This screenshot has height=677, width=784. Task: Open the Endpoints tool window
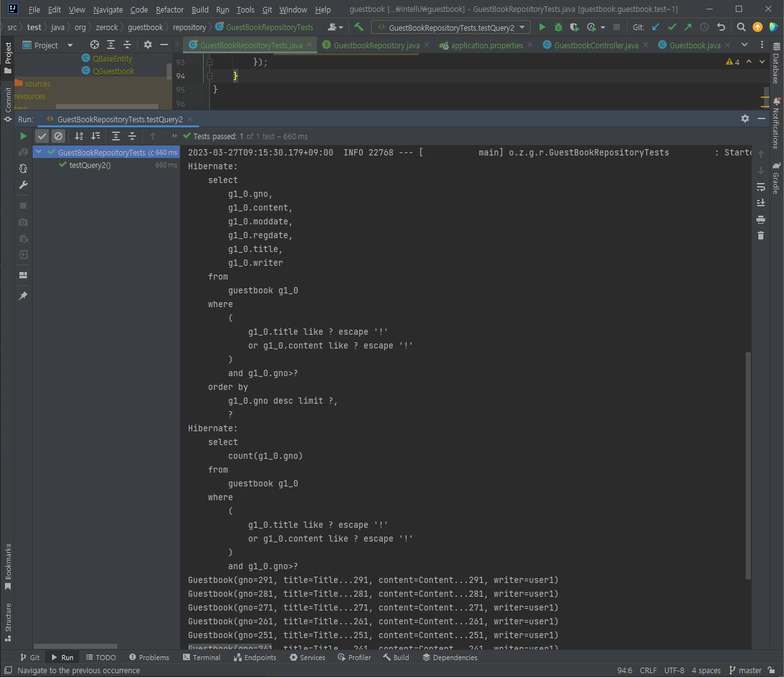pyautogui.click(x=255, y=658)
